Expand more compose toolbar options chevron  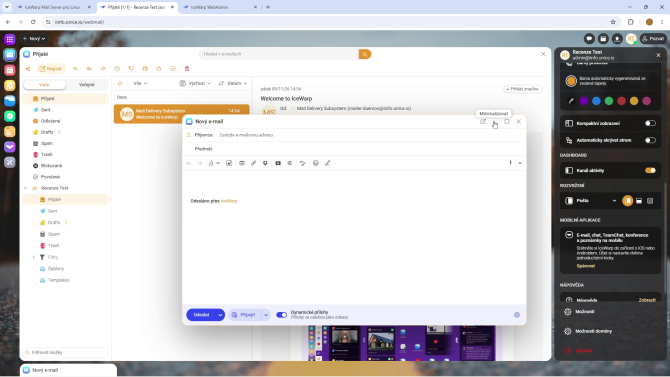[x=520, y=163]
